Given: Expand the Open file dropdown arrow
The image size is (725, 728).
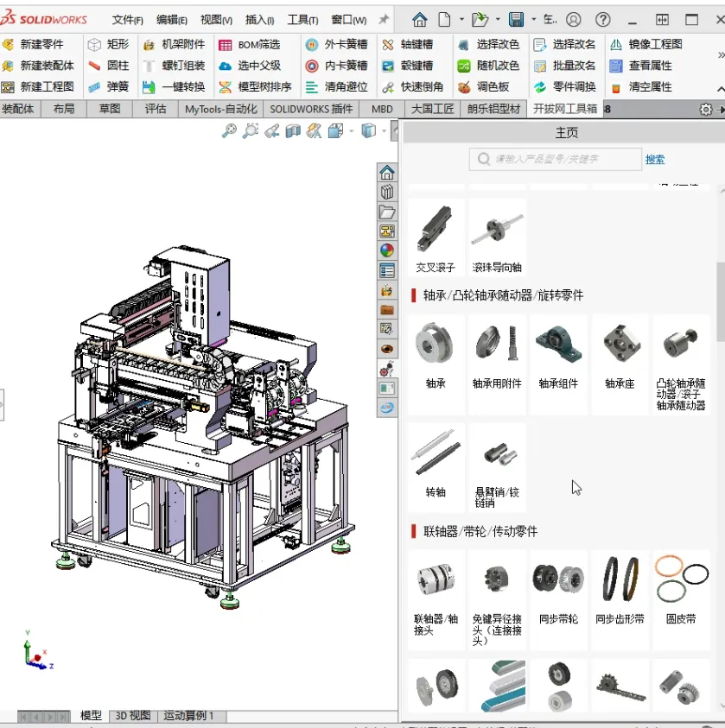Looking at the screenshot, I should click(x=498, y=20).
